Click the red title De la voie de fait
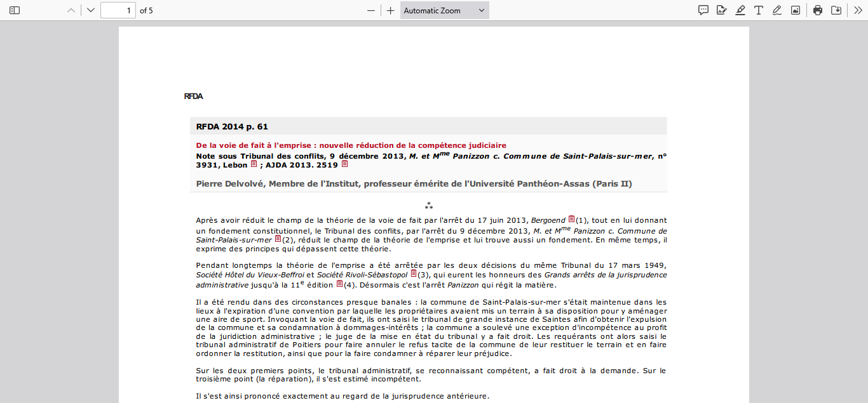Screen dimensions: 868x403 coord(351,145)
